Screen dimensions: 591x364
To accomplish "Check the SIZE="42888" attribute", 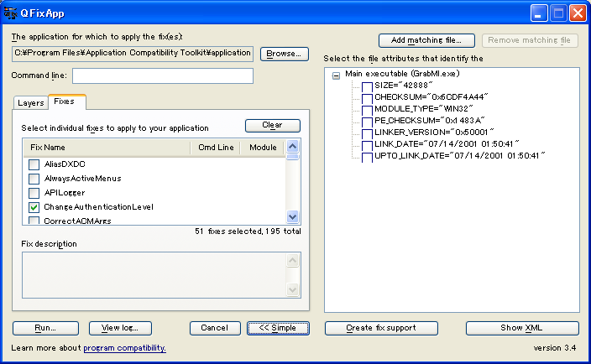I will coord(367,87).
